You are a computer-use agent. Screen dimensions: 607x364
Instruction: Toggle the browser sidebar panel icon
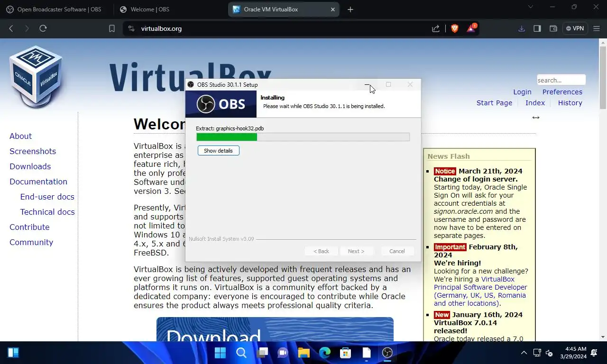click(x=537, y=28)
